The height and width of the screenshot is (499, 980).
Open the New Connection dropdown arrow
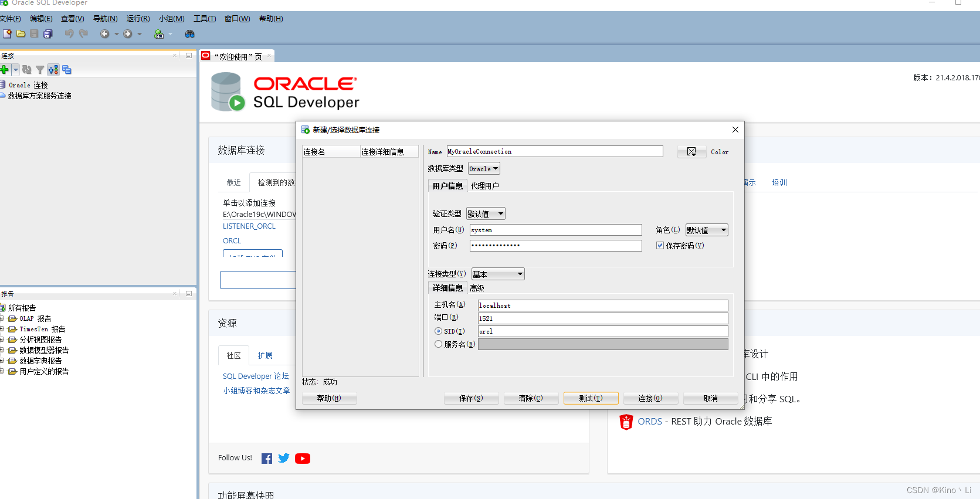tap(15, 70)
